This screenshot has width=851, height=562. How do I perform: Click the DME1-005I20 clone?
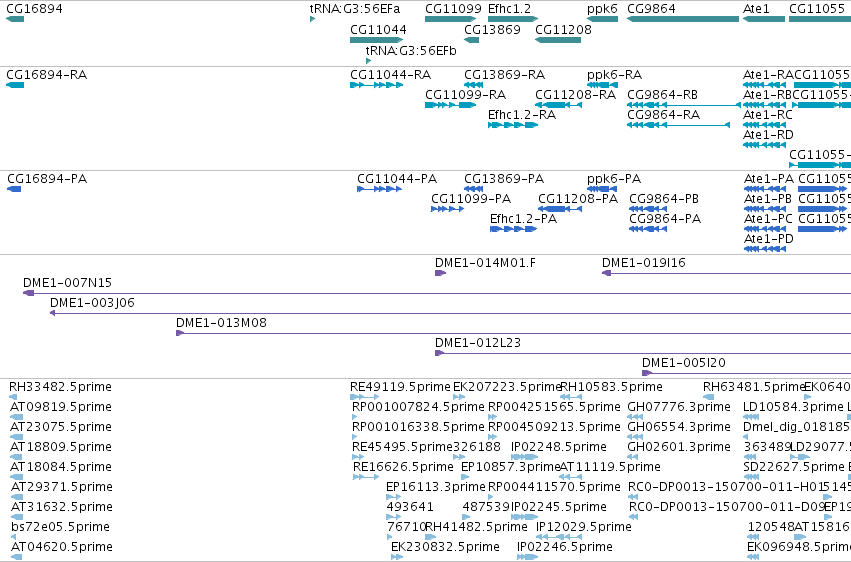[746, 373]
